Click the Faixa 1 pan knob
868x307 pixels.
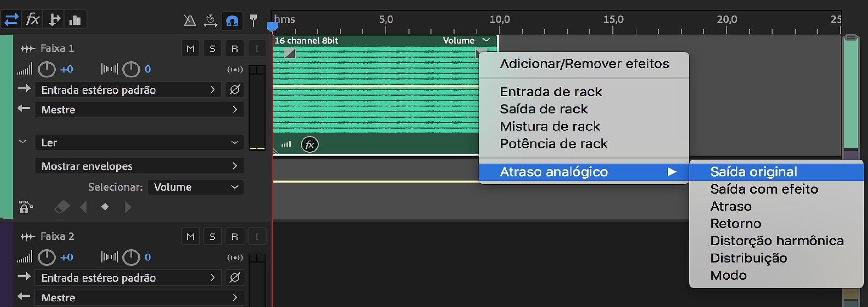click(131, 69)
